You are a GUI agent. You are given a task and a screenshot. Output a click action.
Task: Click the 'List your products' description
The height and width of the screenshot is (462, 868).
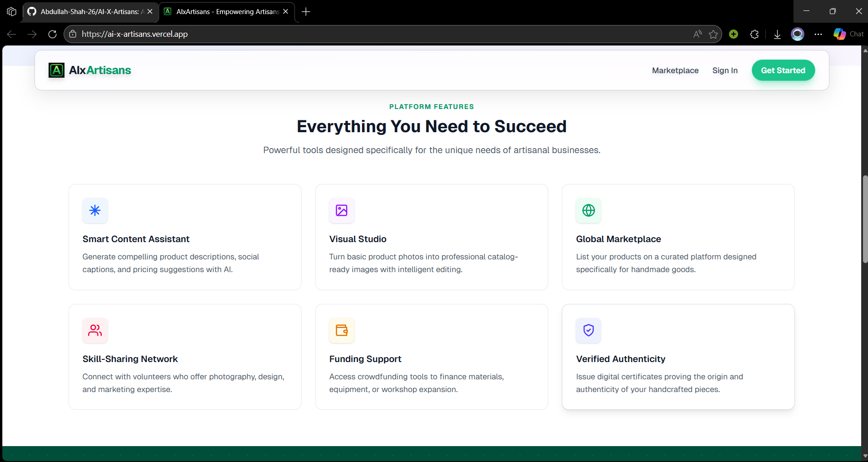(x=666, y=263)
